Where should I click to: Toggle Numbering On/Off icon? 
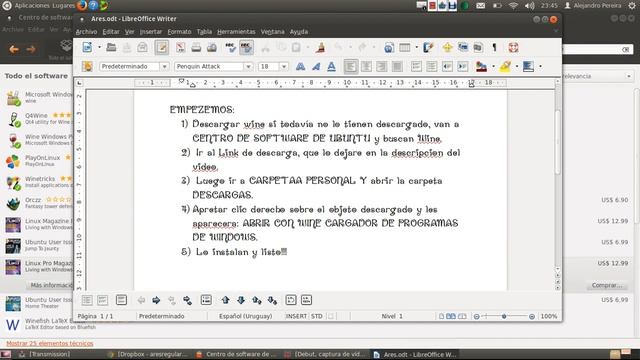point(416,66)
